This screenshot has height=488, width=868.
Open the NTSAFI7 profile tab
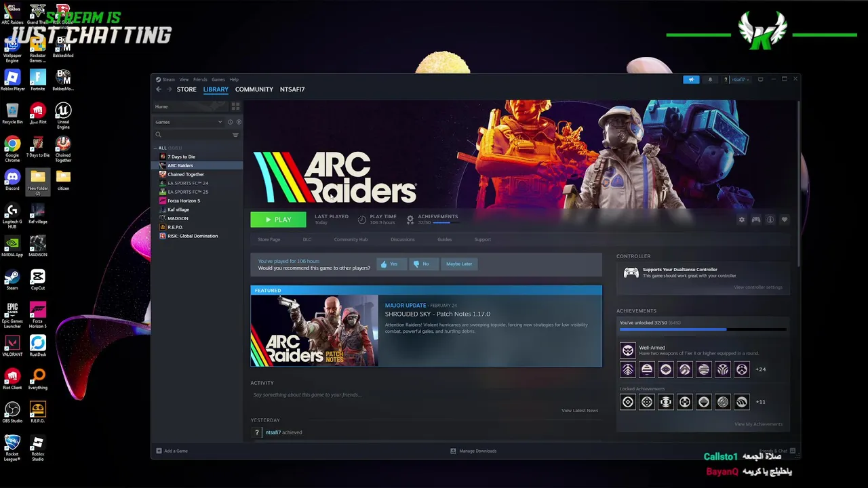click(x=292, y=89)
